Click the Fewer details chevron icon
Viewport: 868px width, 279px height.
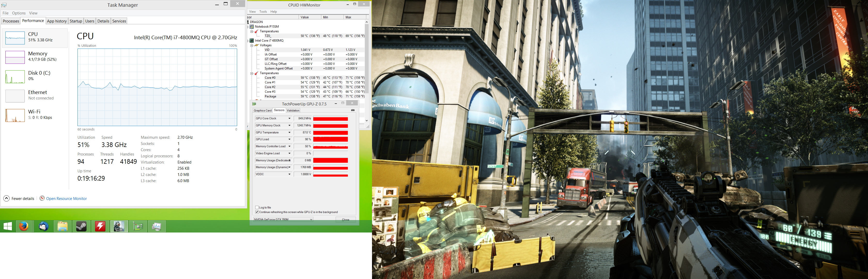(6, 198)
